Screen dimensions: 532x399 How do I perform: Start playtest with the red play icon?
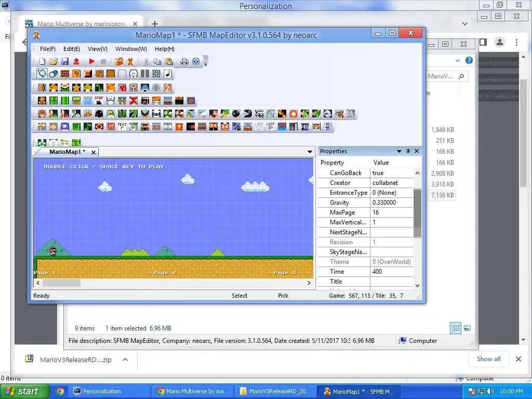point(91,61)
